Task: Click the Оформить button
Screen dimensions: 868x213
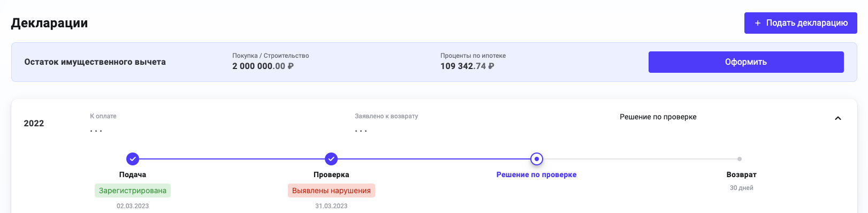Action: pyautogui.click(x=746, y=62)
